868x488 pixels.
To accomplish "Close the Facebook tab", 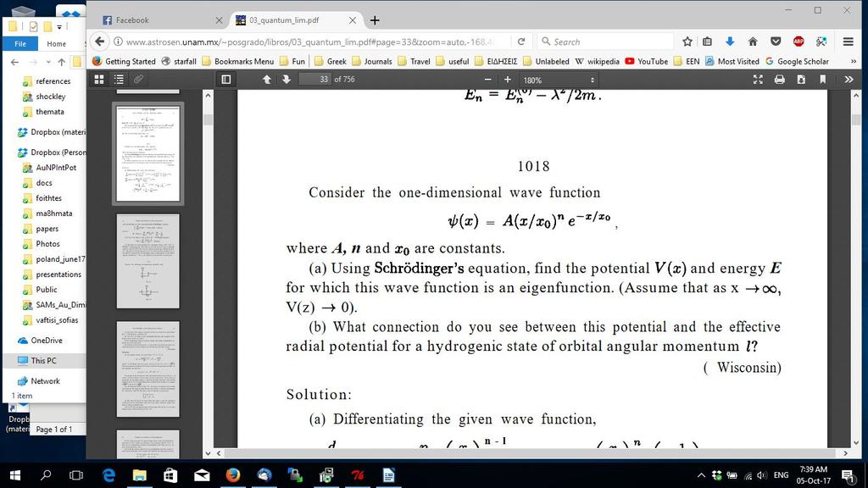I will point(220,20).
